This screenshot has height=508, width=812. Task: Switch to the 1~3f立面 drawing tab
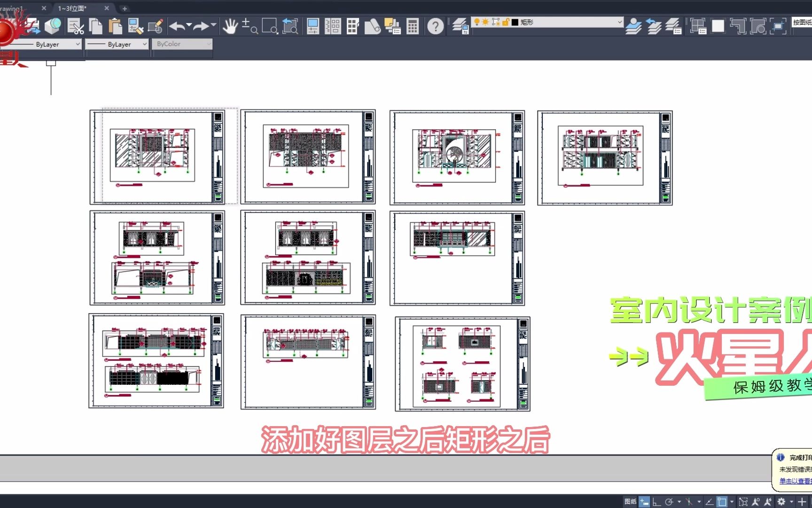coord(72,8)
